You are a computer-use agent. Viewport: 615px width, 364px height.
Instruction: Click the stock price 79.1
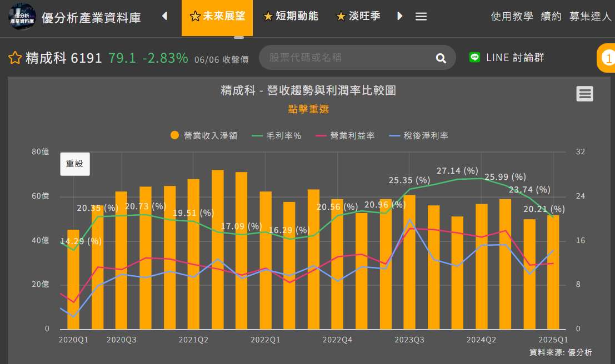pyautogui.click(x=122, y=58)
